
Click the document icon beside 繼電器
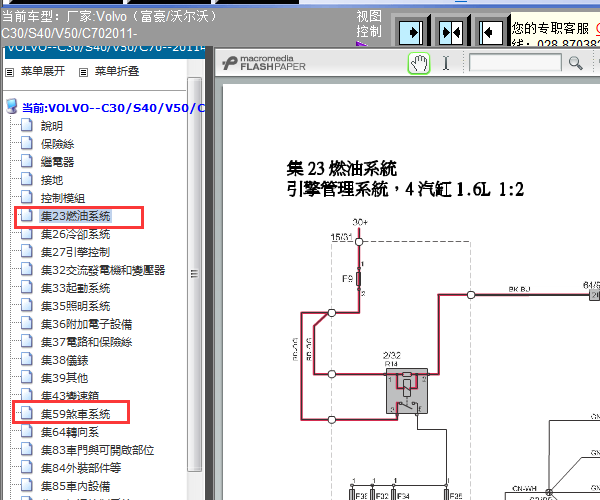click(x=26, y=161)
